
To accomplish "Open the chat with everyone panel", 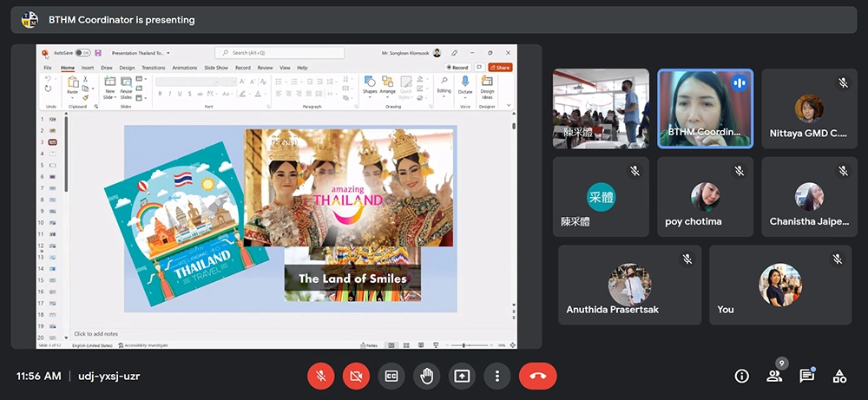I will [806, 377].
